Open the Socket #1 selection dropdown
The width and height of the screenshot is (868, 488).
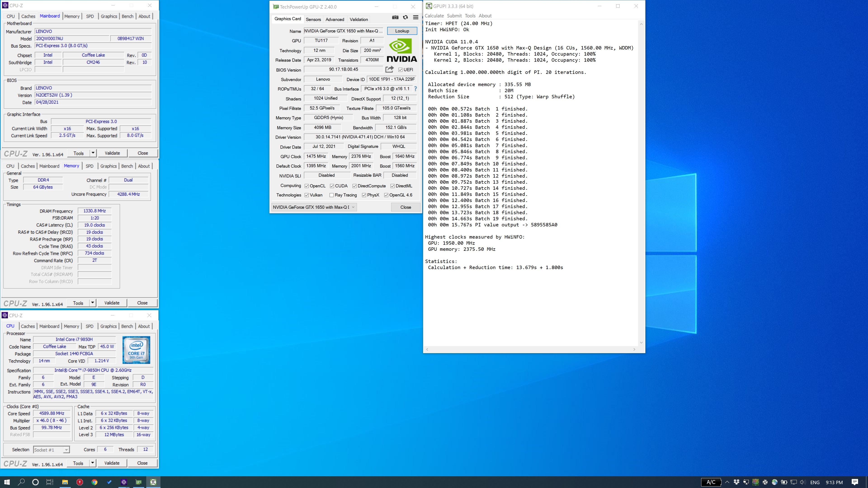click(52, 450)
